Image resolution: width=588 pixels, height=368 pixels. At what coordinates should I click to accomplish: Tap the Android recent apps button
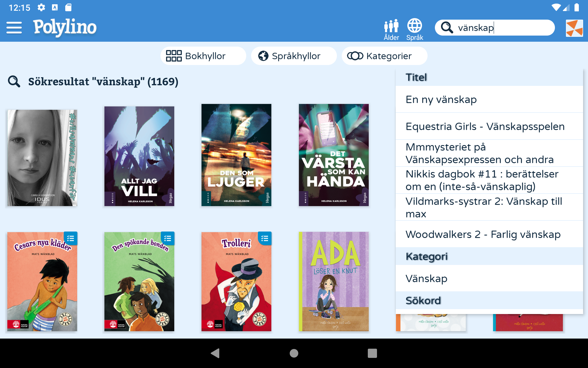(x=372, y=353)
